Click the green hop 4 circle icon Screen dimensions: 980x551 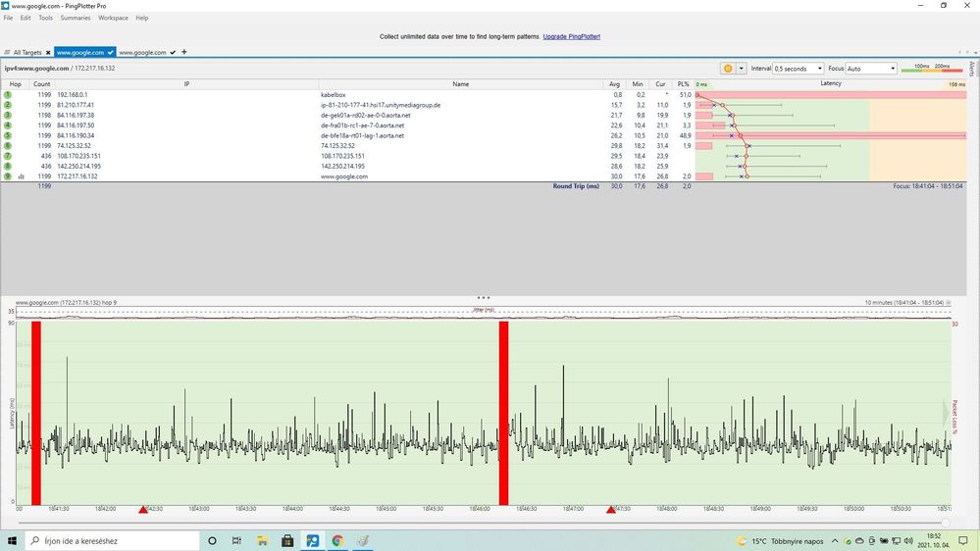(8, 125)
